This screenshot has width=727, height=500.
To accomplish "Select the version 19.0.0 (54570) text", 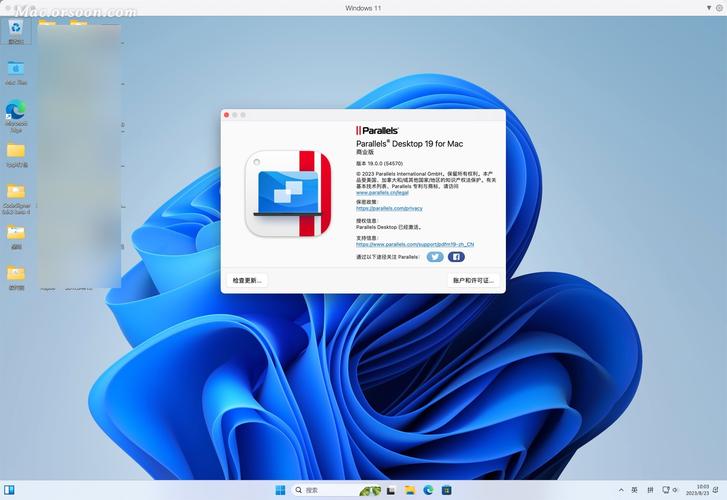I will pyautogui.click(x=379, y=163).
